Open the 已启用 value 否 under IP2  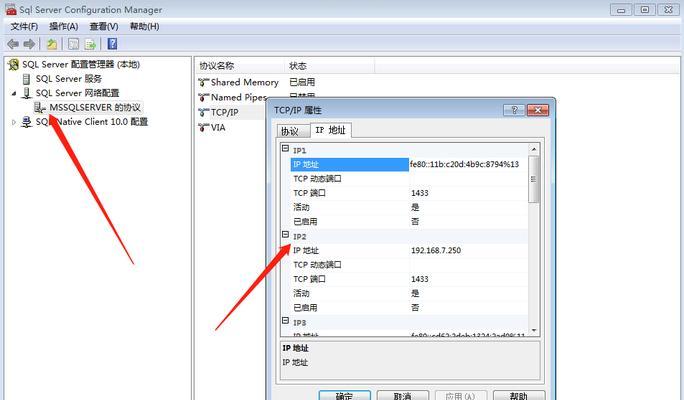(x=415, y=308)
